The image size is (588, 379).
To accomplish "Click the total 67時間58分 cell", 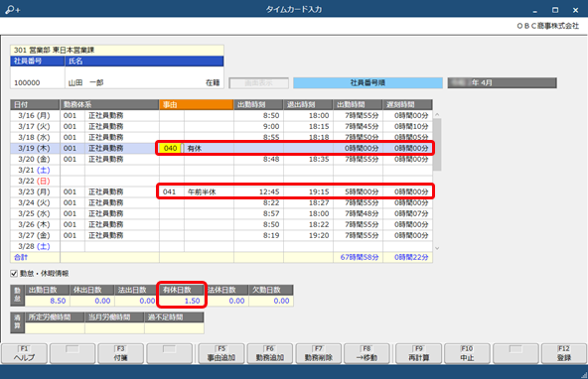I will pos(358,257).
